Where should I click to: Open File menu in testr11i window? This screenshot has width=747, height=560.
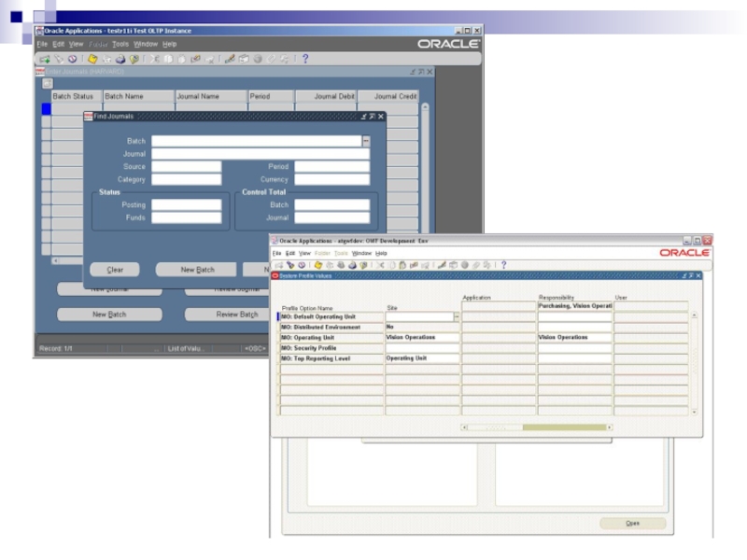[x=42, y=44]
